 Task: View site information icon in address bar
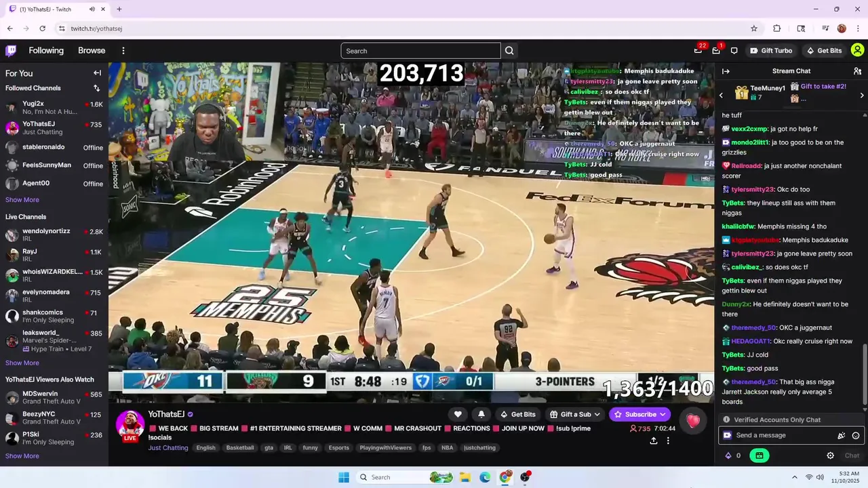[x=62, y=28]
